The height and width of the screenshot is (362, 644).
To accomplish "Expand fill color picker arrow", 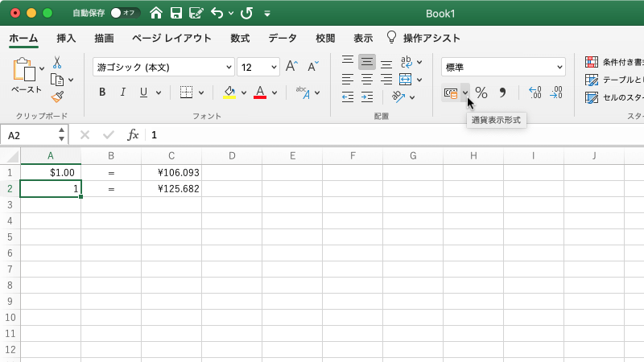I will pyautogui.click(x=244, y=93).
